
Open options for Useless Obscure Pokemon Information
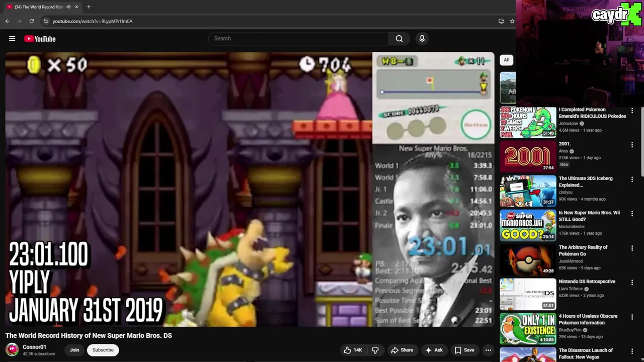[x=632, y=317]
